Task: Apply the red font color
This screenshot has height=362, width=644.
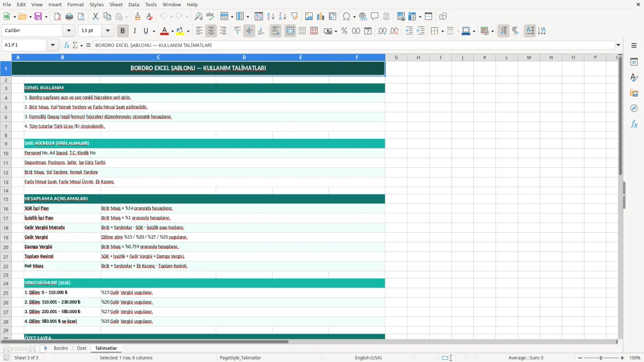Action: [x=165, y=31]
